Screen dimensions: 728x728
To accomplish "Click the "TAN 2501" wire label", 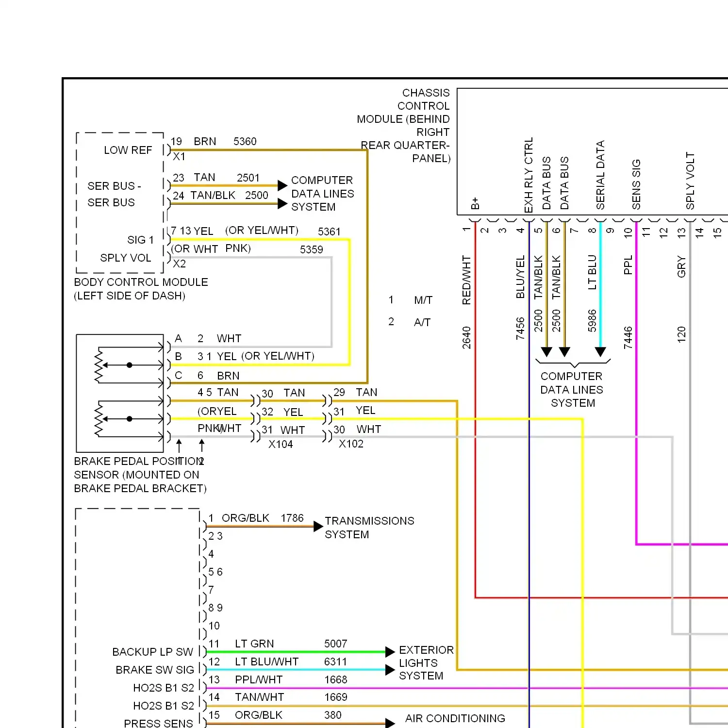I will click(x=227, y=178).
